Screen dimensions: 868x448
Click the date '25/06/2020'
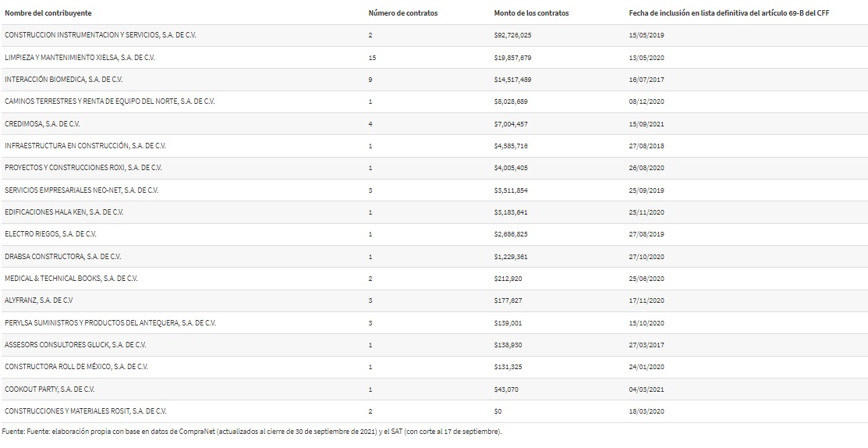click(647, 279)
